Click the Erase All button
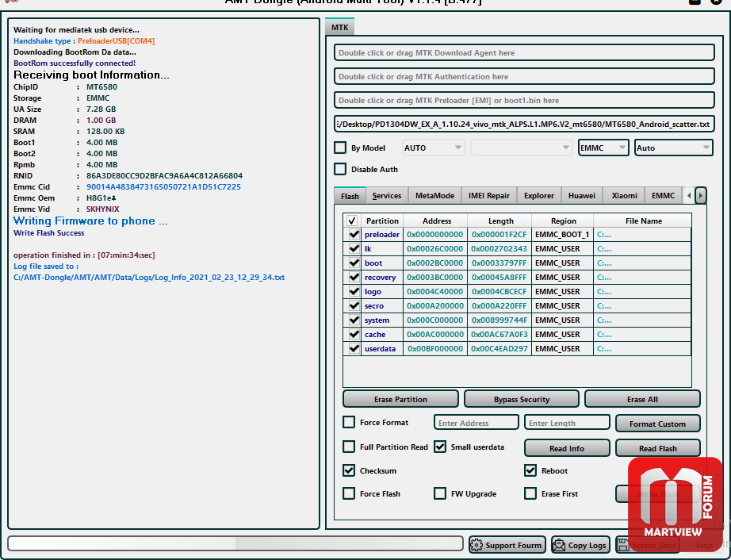The width and height of the screenshot is (731, 560). coord(642,399)
